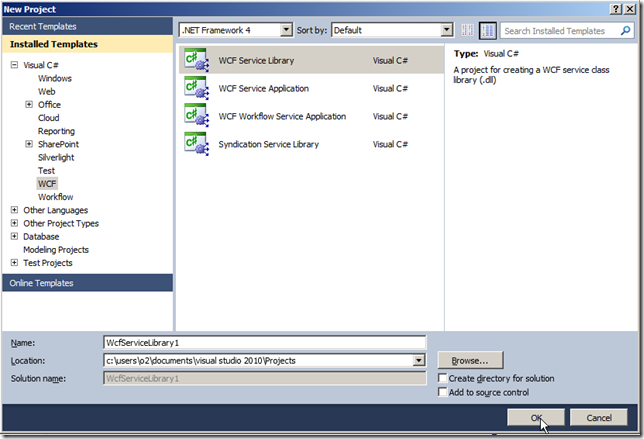
Task: Select the Workflow category
Action: 55,197
